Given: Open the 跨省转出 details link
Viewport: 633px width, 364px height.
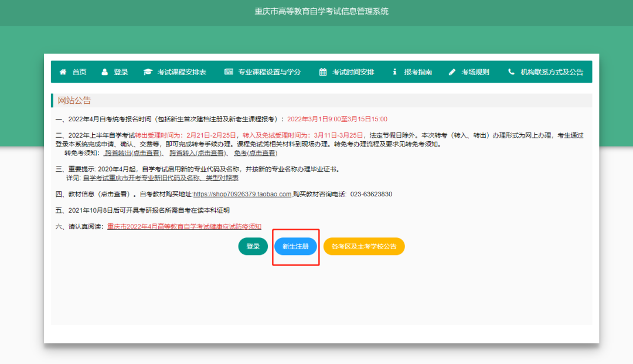Looking at the screenshot, I should click(132, 154).
